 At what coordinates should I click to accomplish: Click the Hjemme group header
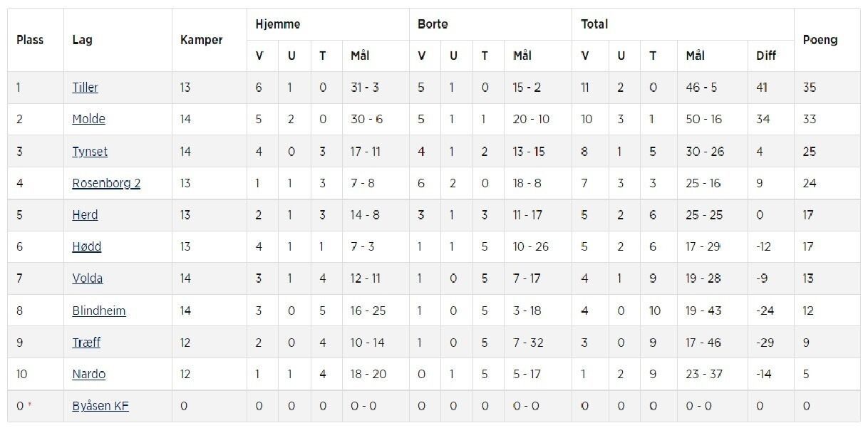[277, 24]
